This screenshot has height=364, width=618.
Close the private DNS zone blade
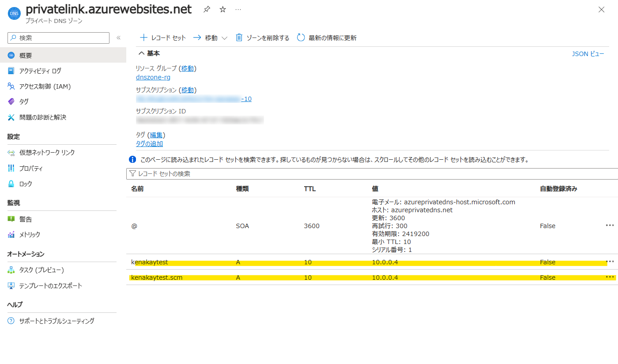pos(601,9)
